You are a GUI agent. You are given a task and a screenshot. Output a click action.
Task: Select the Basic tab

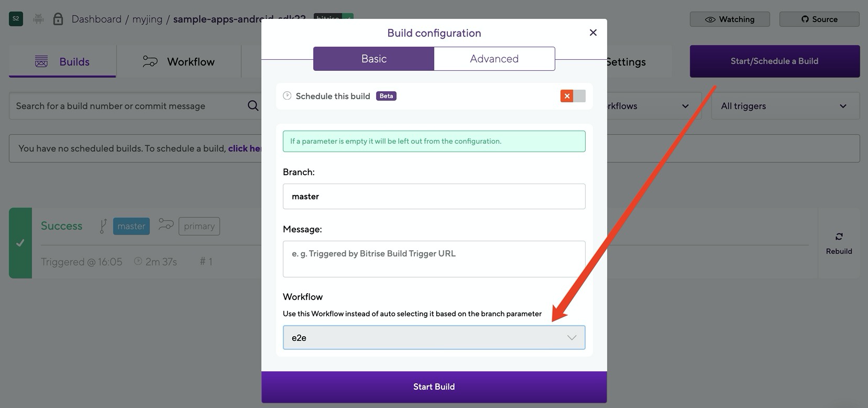point(373,59)
